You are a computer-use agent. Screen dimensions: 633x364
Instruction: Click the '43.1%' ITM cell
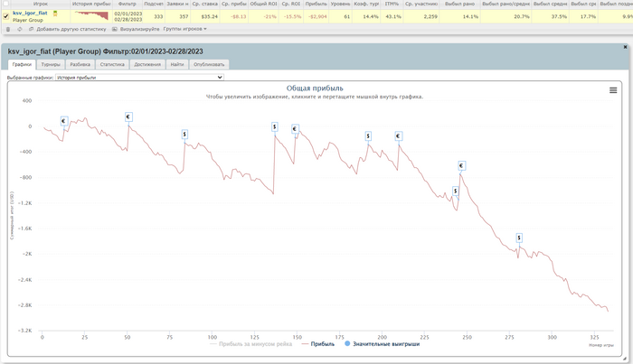(393, 16)
